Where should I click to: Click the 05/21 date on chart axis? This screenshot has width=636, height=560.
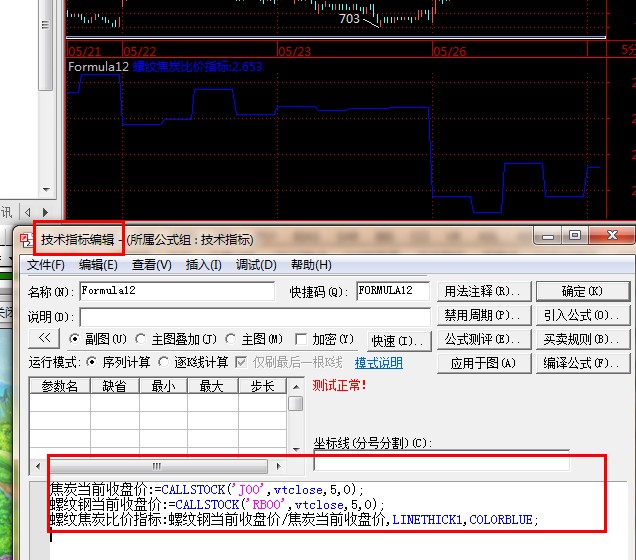tap(84, 51)
